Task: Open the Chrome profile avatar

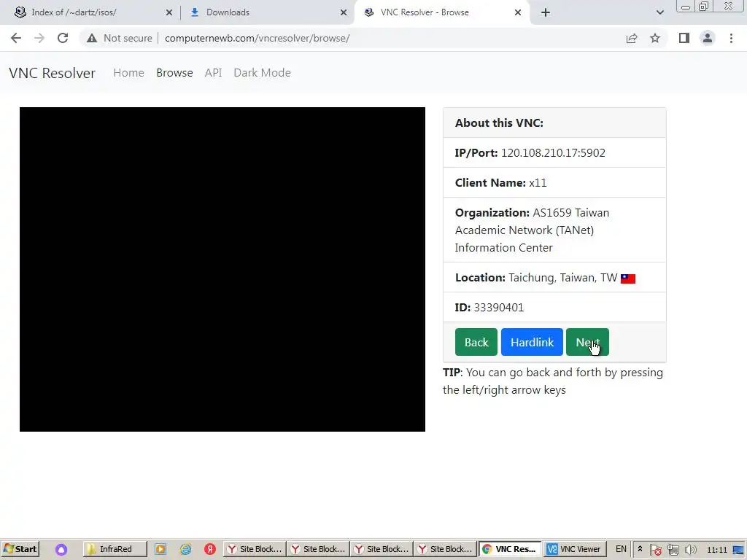Action: click(708, 38)
